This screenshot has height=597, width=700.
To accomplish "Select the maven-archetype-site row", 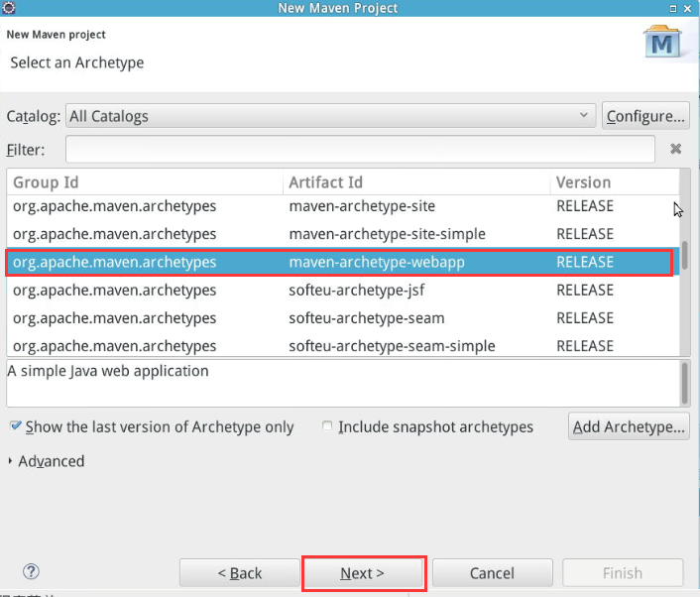I will click(343, 206).
